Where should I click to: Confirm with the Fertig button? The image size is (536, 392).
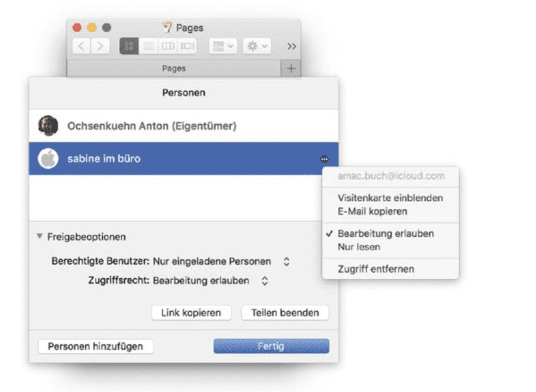[x=271, y=346]
